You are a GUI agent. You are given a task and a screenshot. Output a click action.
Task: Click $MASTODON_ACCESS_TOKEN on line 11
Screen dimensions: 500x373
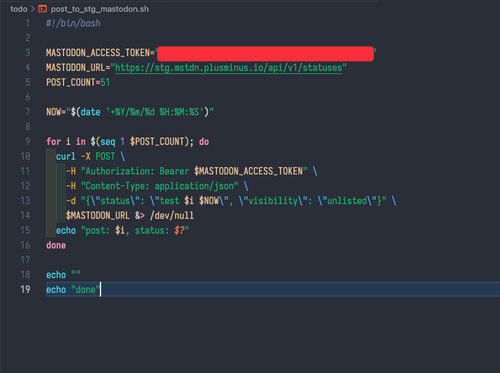(248, 171)
